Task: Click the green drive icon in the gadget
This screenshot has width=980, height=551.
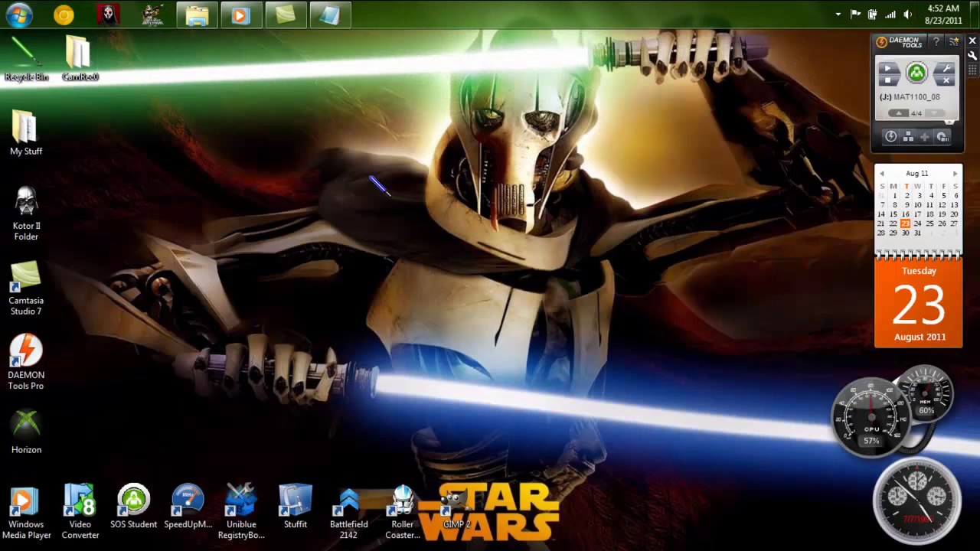Action: pyautogui.click(x=916, y=73)
